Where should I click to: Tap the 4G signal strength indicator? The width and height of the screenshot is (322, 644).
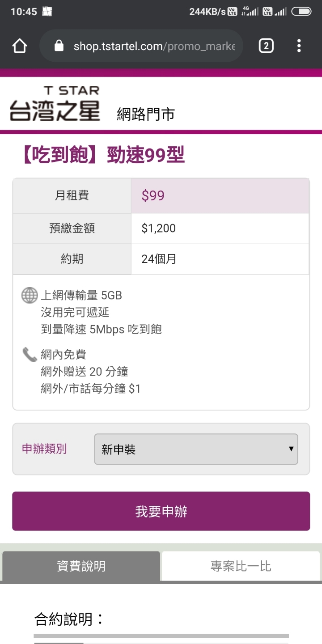point(250,12)
